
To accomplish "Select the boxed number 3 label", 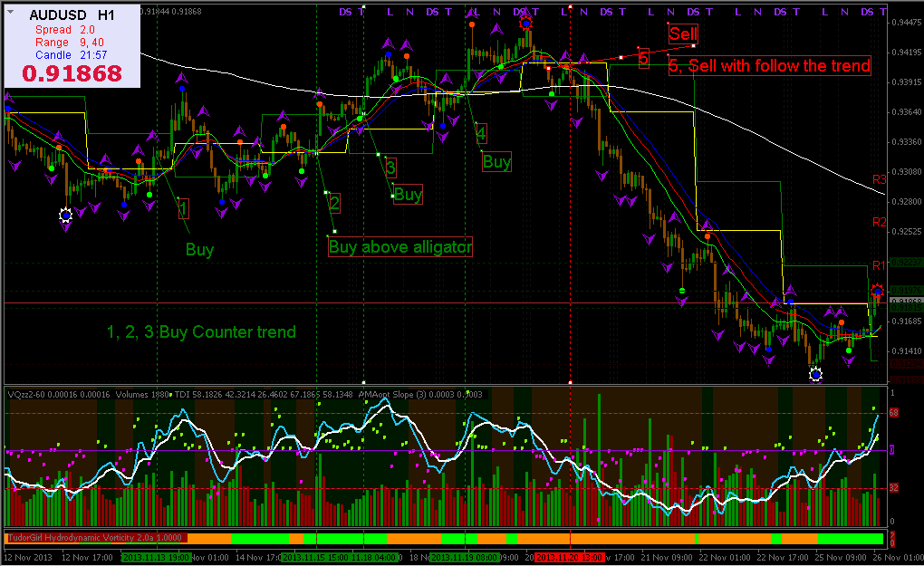I will tap(390, 168).
